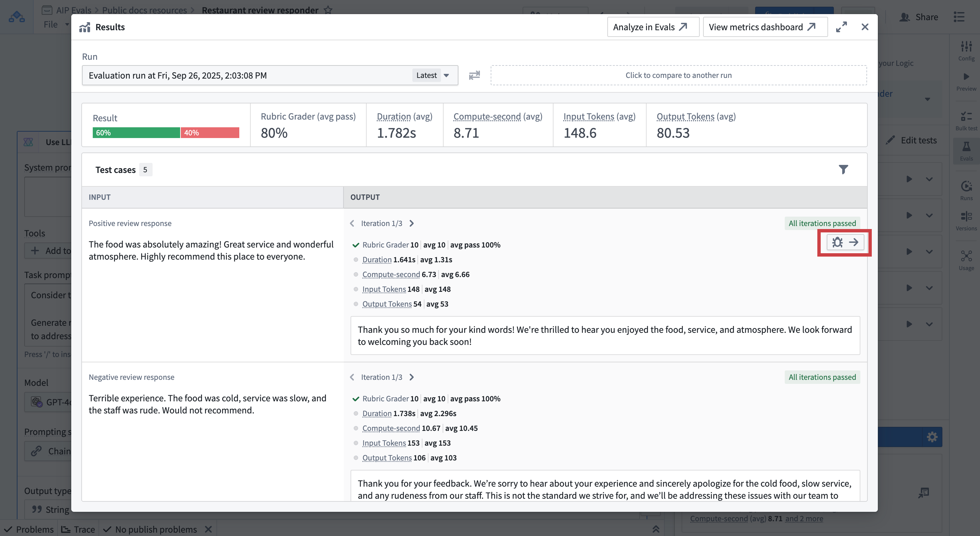Open the Runs panel in sidebar
980x536 pixels.
pos(966,190)
